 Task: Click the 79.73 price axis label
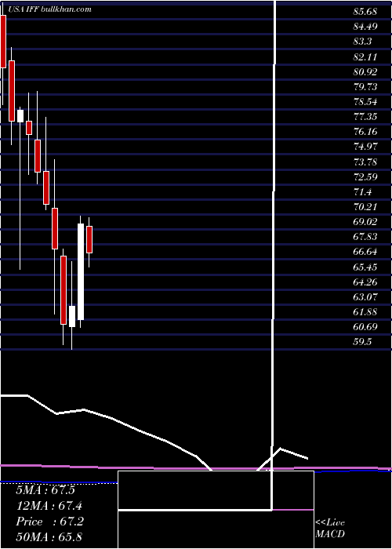coord(365,87)
